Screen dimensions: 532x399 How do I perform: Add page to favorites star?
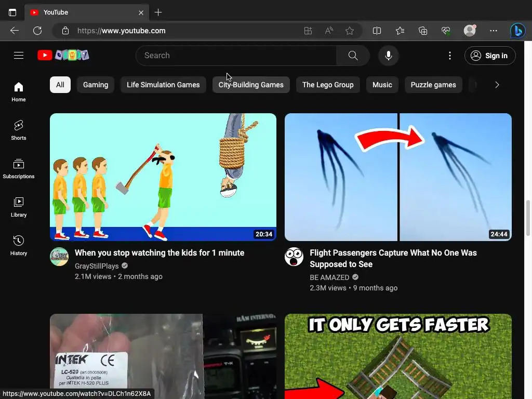[x=350, y=31]
